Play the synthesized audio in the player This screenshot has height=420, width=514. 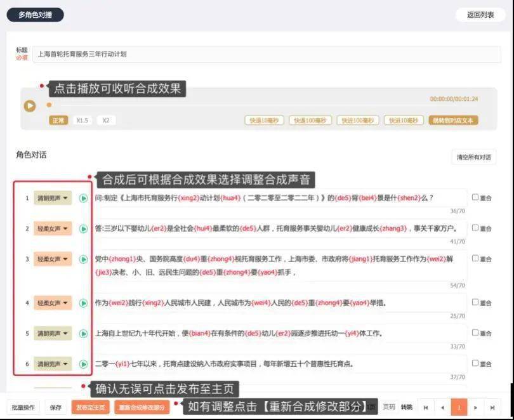[x=29, y=105]
